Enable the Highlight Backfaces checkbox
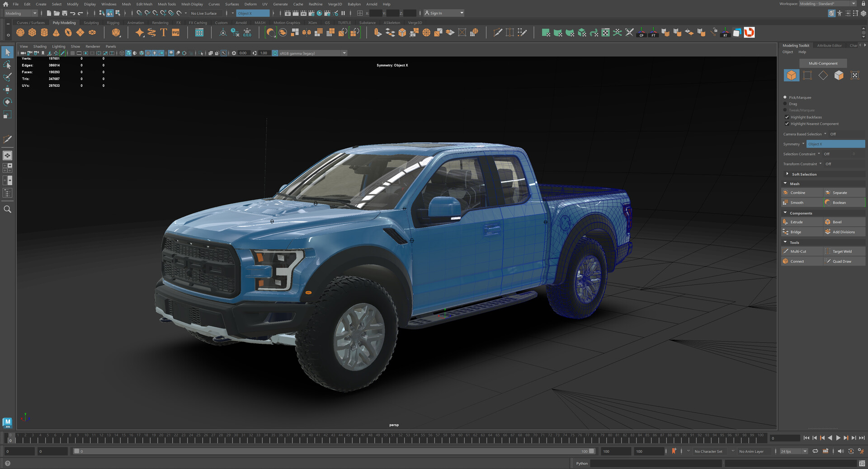Image resolution: width=868 pixels, height=469 pixels. [787, 117]
